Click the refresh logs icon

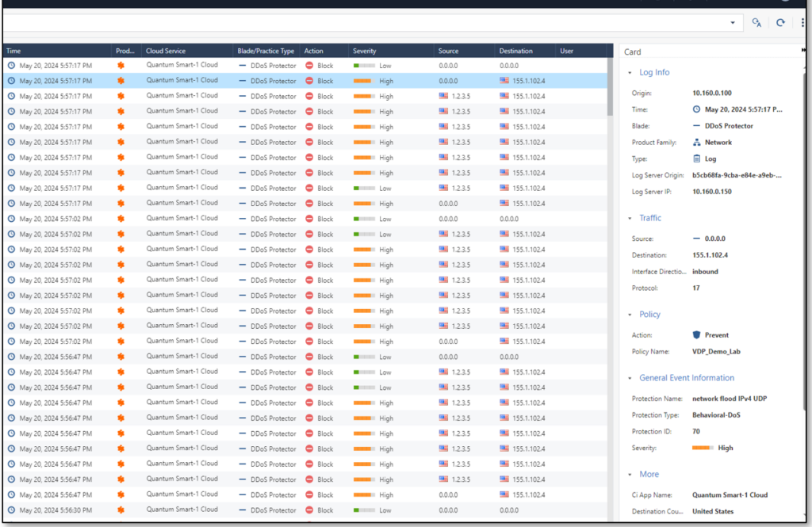pyautogui.click(x=780, y=22)
